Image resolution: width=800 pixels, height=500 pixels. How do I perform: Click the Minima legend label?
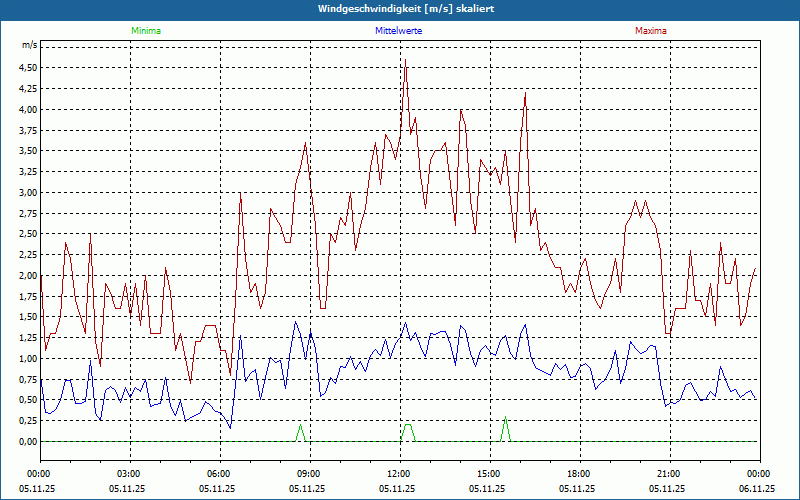tap(146, 31)
